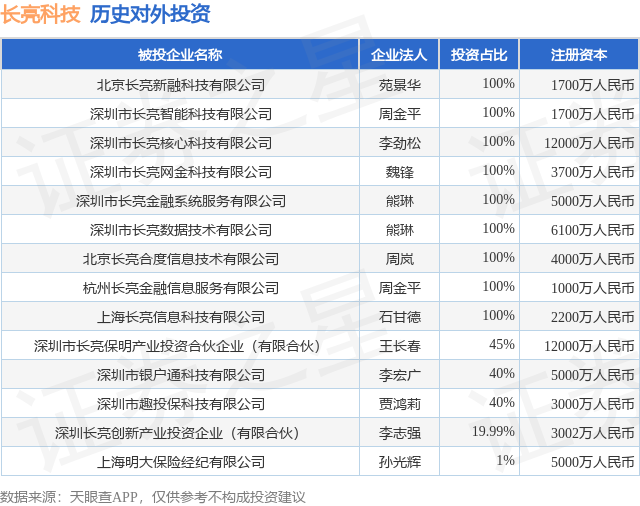Select the 数据来源 天眼查APP footer note
The image size is (640, 506).
(152, 497)
